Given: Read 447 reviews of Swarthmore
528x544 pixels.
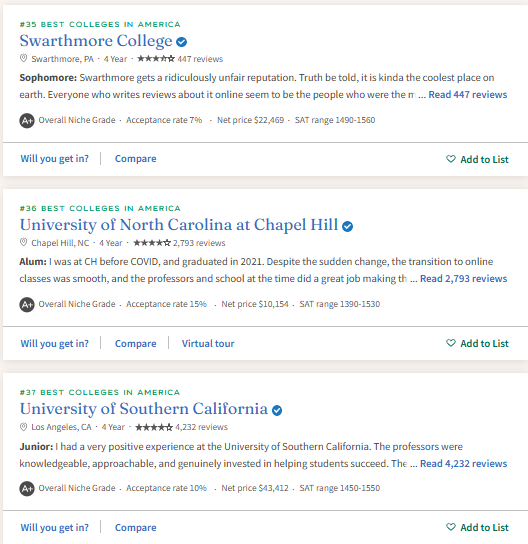Looking at the screenshot, I should tap(468, 95).
